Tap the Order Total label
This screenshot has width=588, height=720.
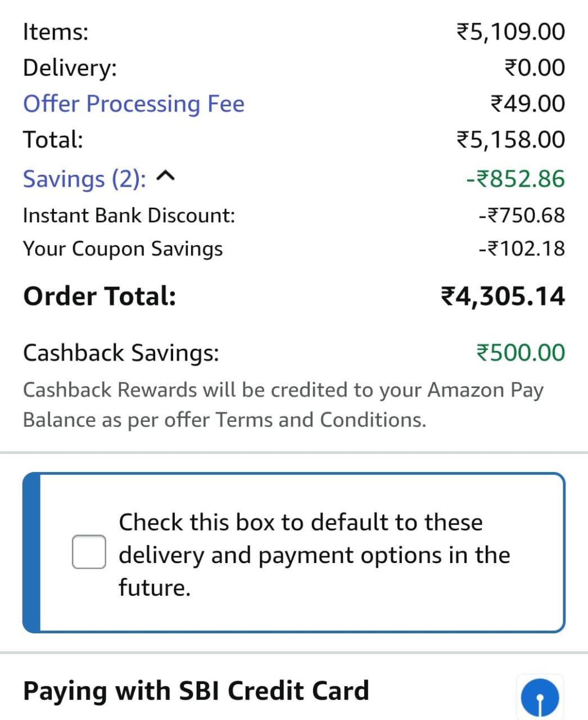(99, 296)
